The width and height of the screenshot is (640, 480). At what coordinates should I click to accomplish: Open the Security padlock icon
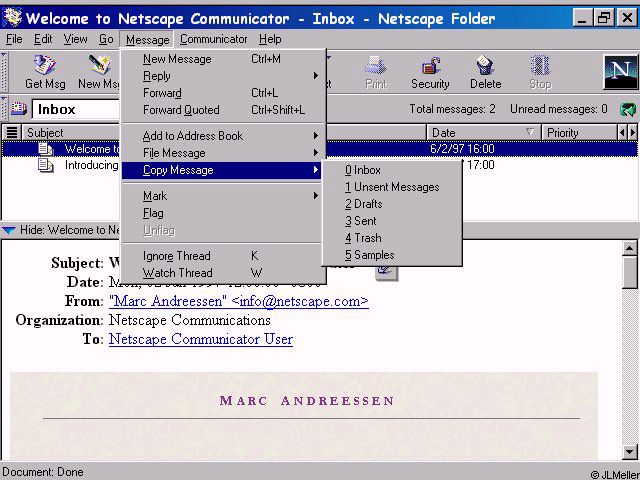click(x=430, y=65)
